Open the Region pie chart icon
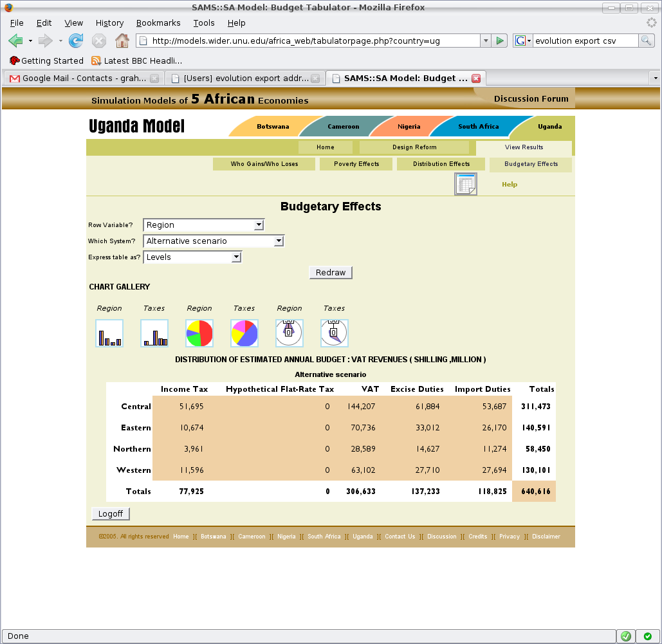The image size is (662, 644). (199, 333)
